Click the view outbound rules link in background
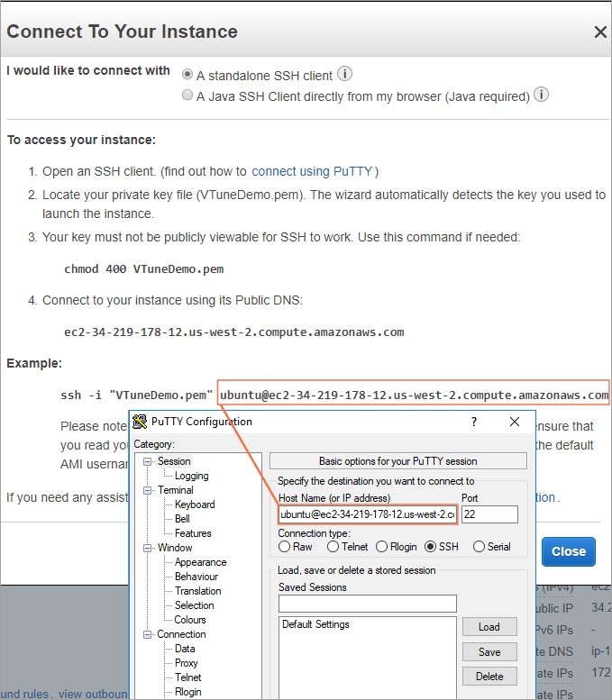 tap(93, 695)
